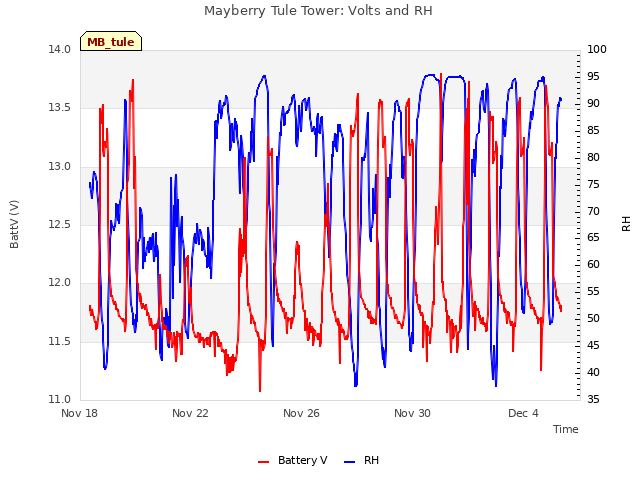Click the 80 RH tick label
Viewport: 640px width, 480px height.
click(x=593, y=157)
